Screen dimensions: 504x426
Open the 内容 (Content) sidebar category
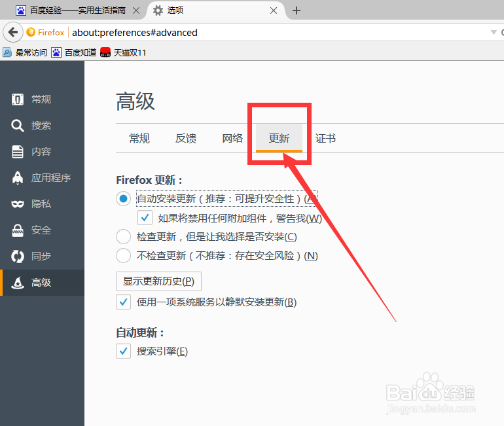(x=42, y=152)
